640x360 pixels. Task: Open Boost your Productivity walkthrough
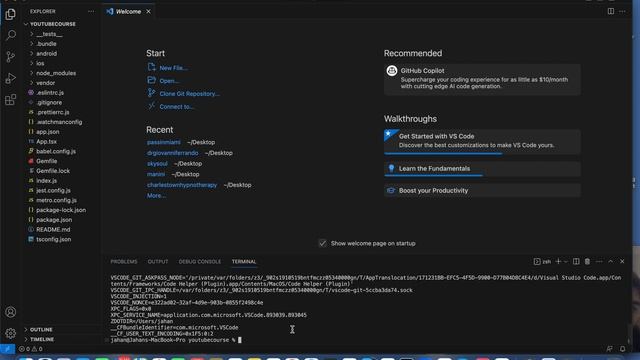(482, 191)
